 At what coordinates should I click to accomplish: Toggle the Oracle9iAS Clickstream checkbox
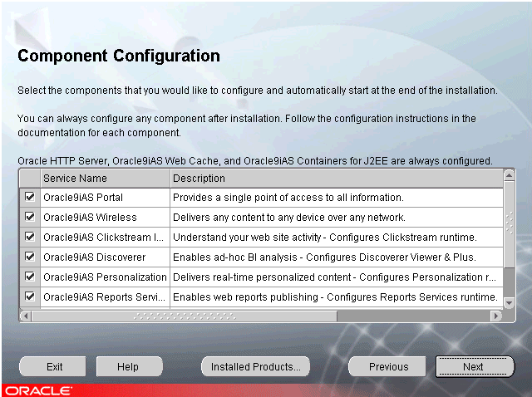coord(30,237)
